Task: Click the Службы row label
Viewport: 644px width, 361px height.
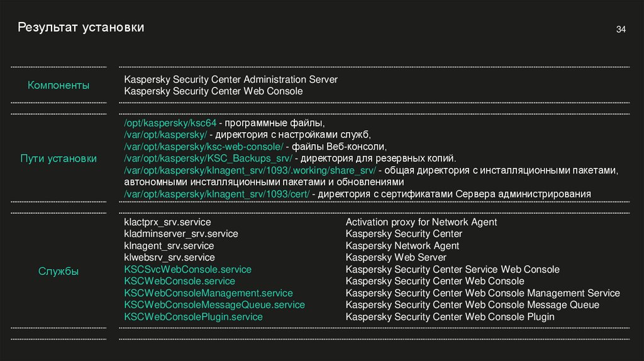Action: pyautogui.click(x=58, y=272)
